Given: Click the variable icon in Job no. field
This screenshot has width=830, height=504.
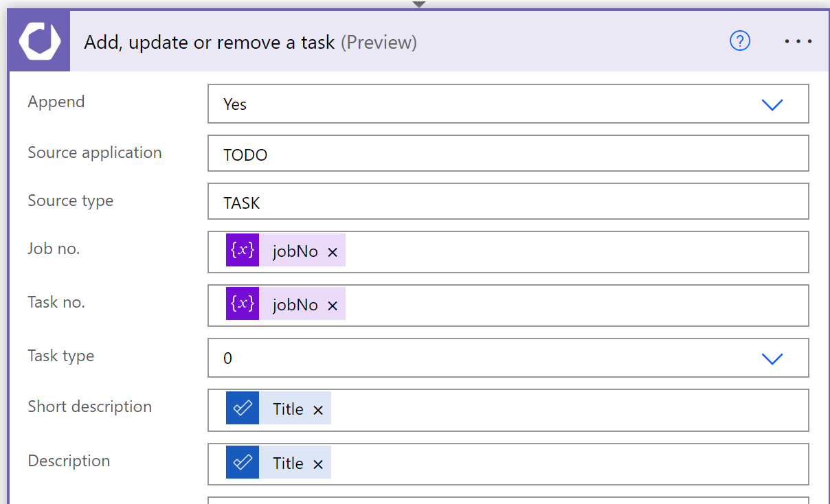Looking at the screenshot, I should point(243,251).
